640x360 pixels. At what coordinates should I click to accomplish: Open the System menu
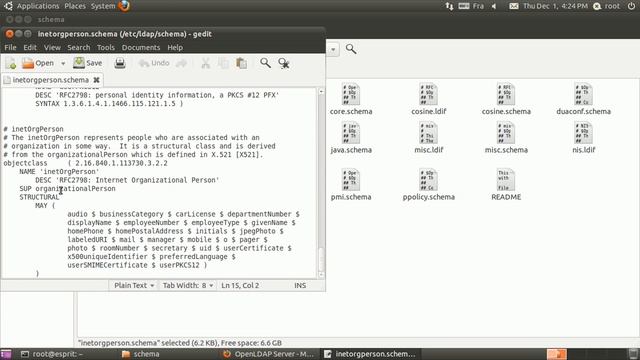pos(103,6)
